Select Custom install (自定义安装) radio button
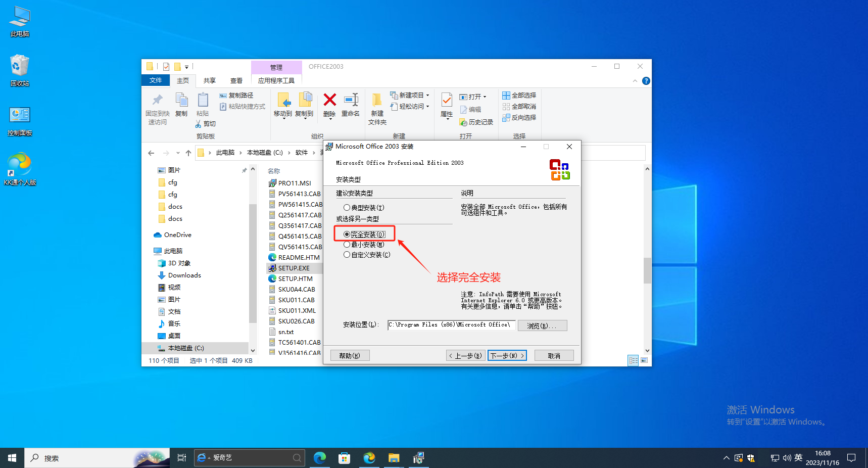The height and width of the screenshot is (468, 868). [x=347, y=255]
